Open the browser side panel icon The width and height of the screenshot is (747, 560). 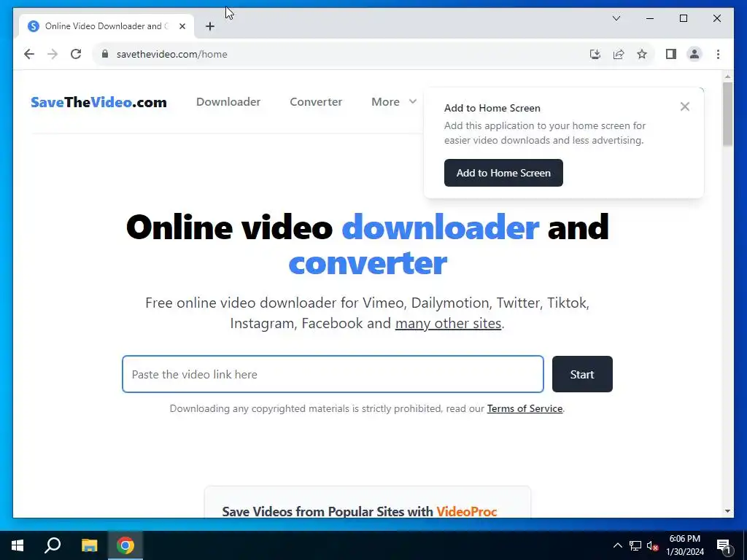click(x=671, y=54)
